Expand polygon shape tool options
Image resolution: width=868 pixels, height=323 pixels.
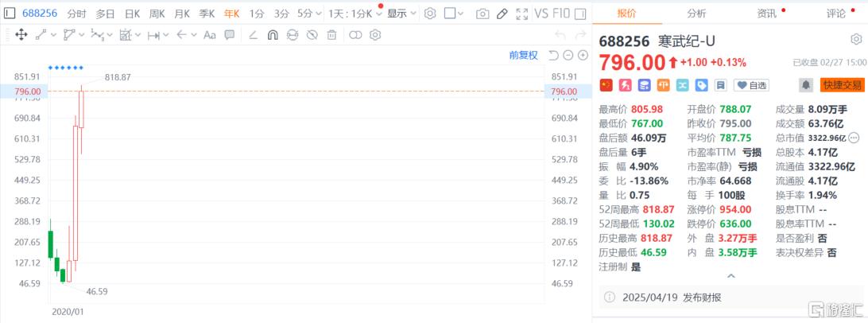point(81,36)
